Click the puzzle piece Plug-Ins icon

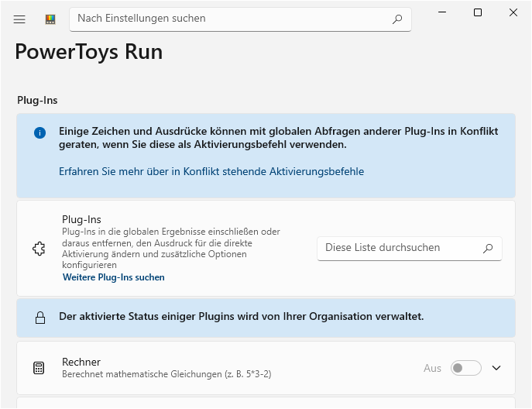[x=39, y=249]
